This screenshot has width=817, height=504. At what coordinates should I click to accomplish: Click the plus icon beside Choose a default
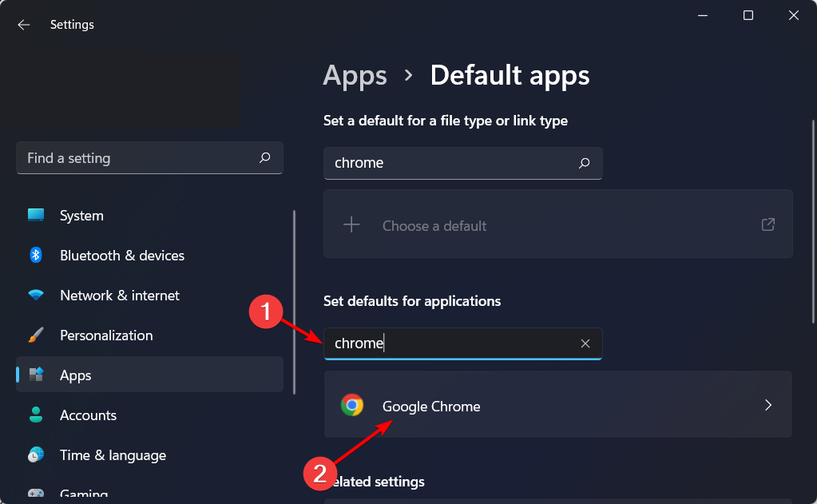tap(351, 224)
